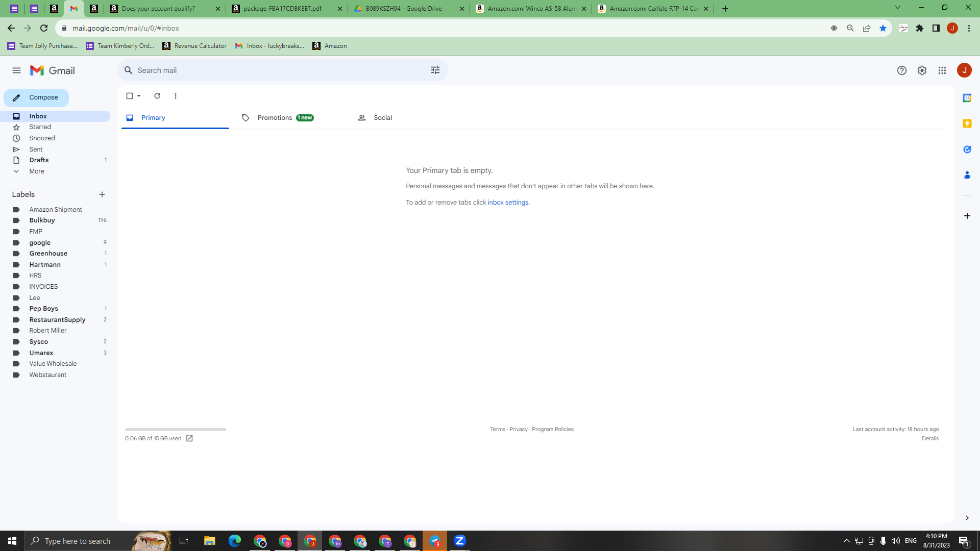980x551 pixels.
Task: Open the Amazon Shipment label
Action: [55, 210]
